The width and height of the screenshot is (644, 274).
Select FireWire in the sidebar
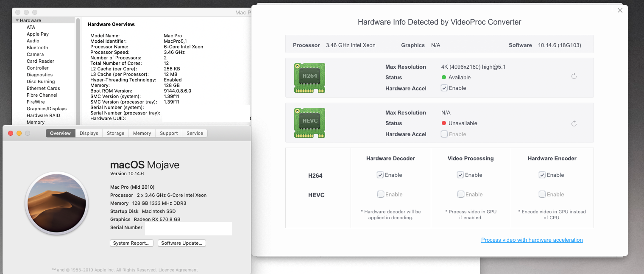click(x=36, y=102)
